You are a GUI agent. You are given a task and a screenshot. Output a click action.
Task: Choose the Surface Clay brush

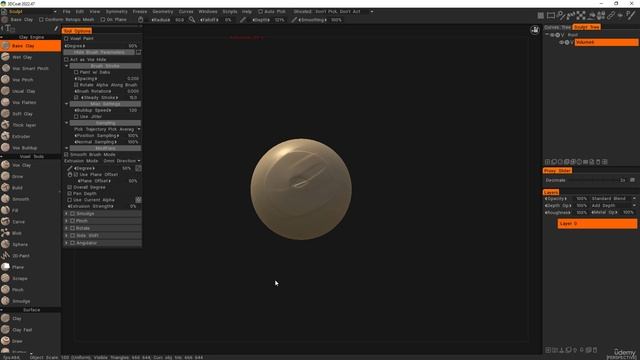point(31,318)
